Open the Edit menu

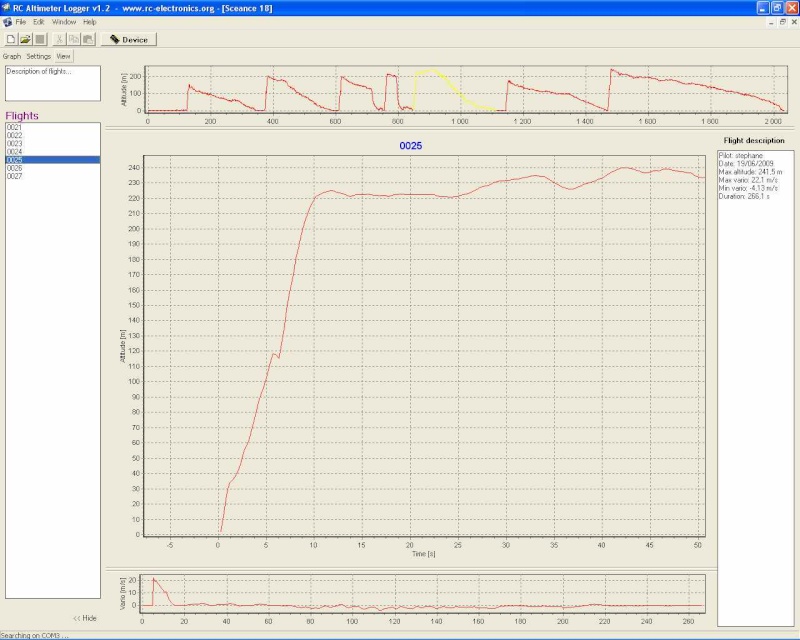[39, 22]
